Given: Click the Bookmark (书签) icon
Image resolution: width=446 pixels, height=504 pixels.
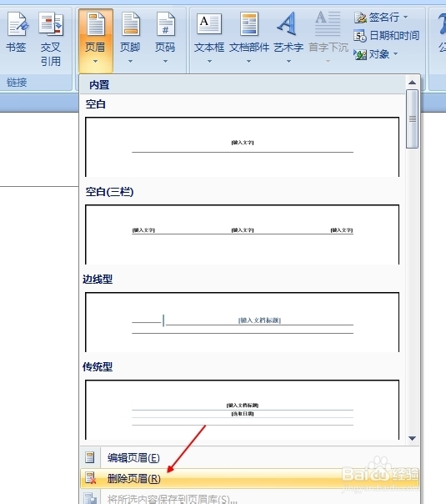Looking at the screenshot, I should [17, 24].
